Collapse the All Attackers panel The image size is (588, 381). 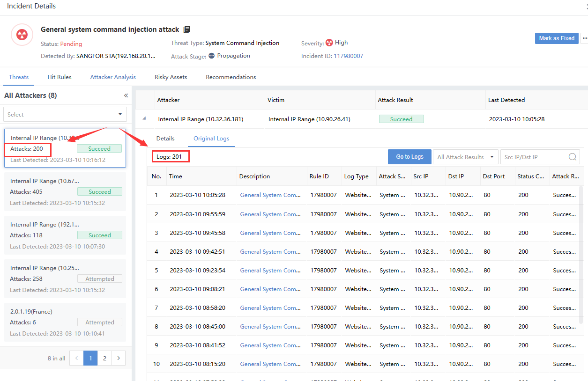coord(126,95)
